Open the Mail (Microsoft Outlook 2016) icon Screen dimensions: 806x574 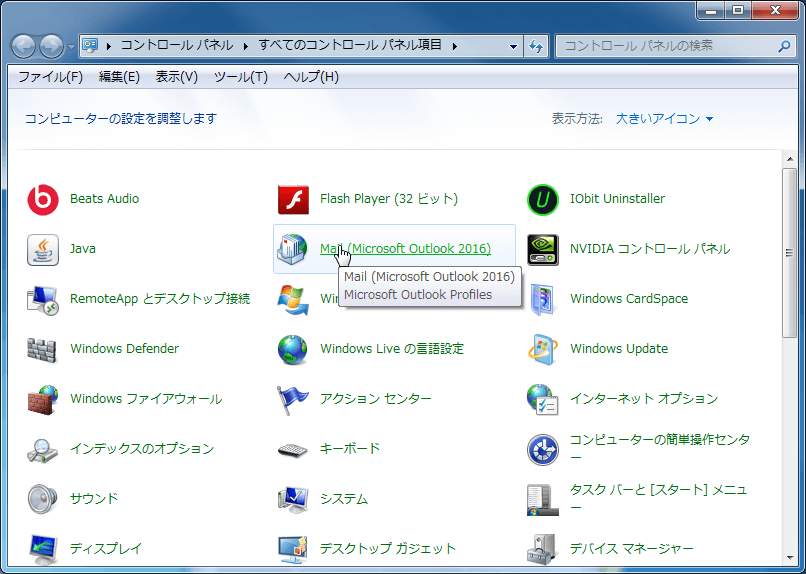click(x=292, y=249)
